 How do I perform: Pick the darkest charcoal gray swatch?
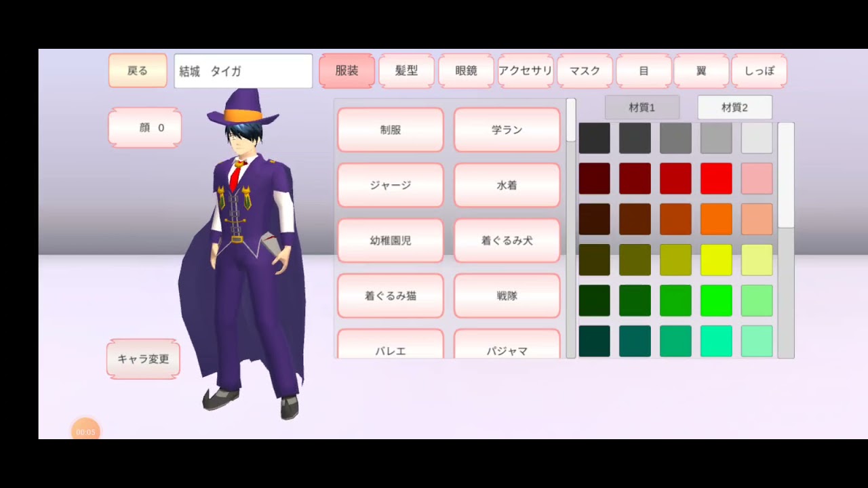point(594,138)
